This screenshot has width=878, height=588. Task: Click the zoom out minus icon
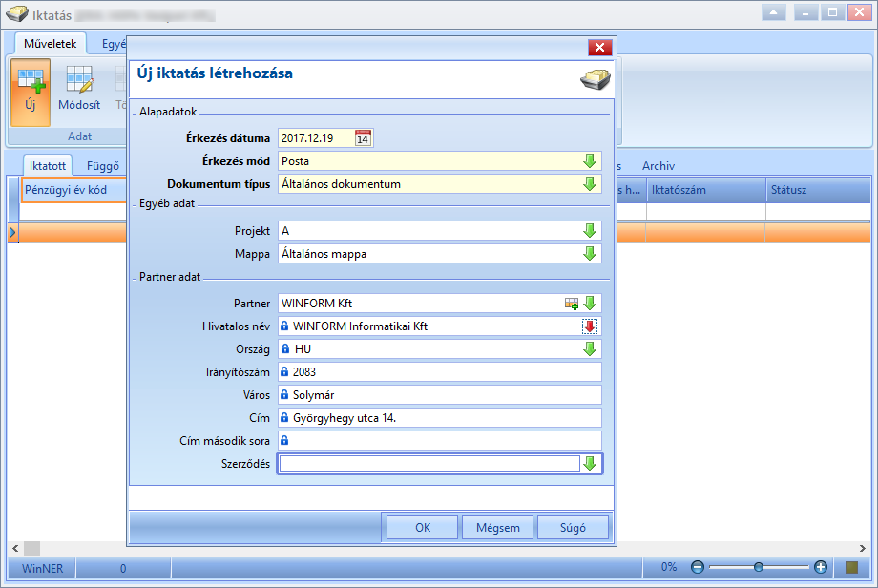(x=697, y=567)
